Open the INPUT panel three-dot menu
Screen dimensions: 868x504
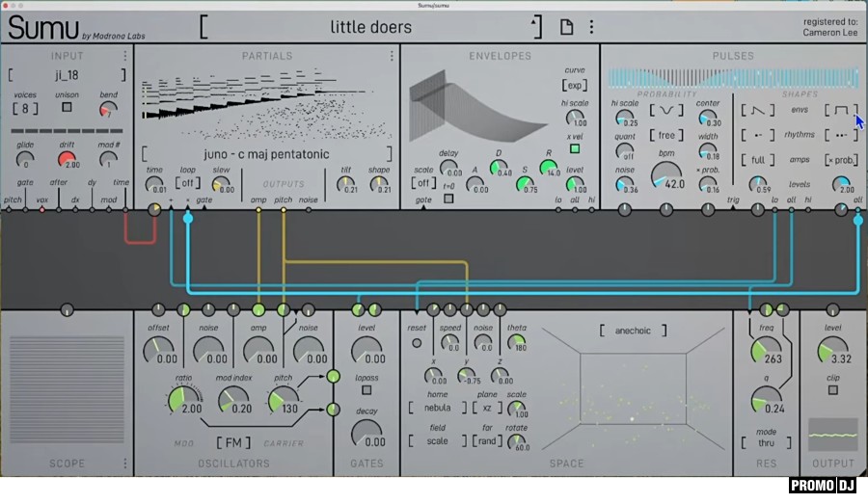(x=124, y=56)
